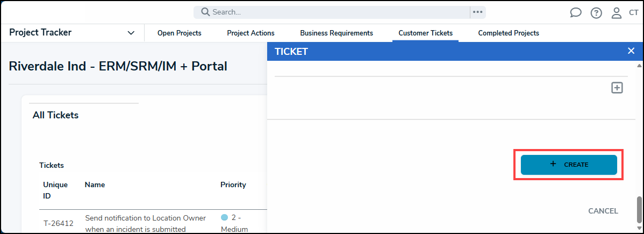This screenshot has height=234, width=644.
Task: Cancel the ticket form
Action: [603, 211]
